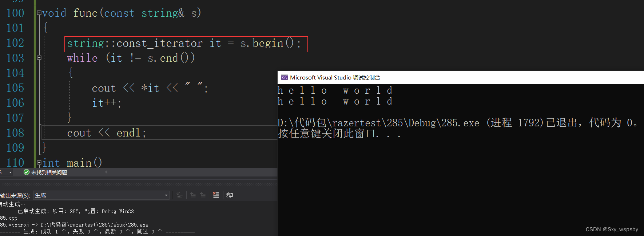Click the '85.vcxproj -> D:\代码包' output line
Image resolution: width=644 pixels, height=236 pixels.
74,225
